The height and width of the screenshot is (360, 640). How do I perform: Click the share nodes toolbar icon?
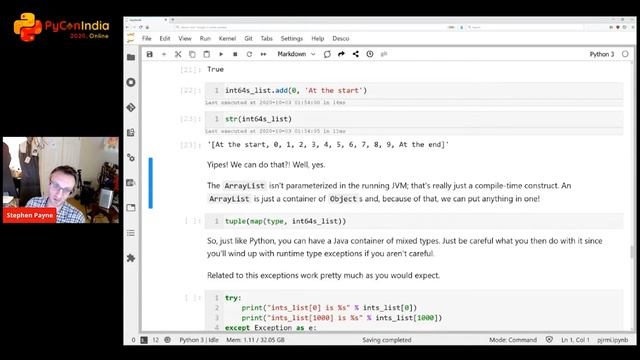point(356,54)
